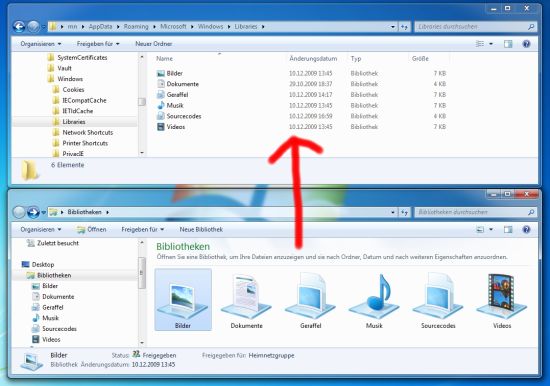Click search field in Libraries window
This screenshot has width=550, height=386.
[x=475, y=27]
